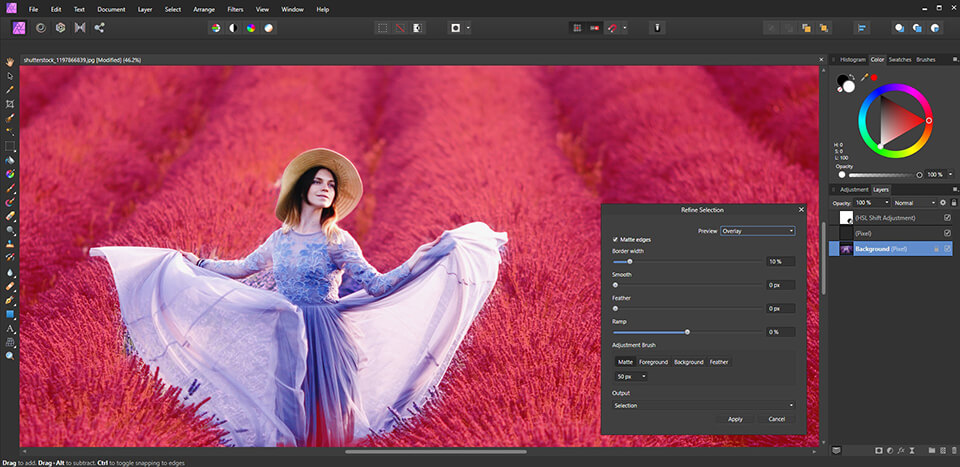960x467 pixels.
Task: Toggle the Snapping magnet icon
Action: tap(612, 28)
